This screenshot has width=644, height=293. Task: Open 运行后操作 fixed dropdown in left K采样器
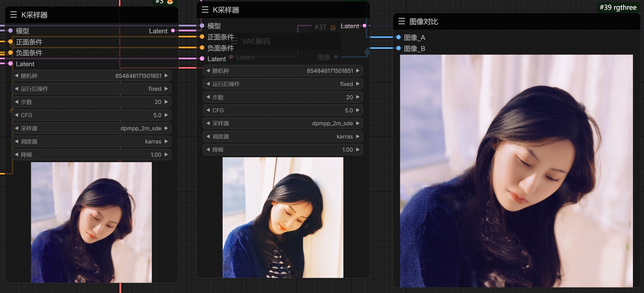[92, 89]
